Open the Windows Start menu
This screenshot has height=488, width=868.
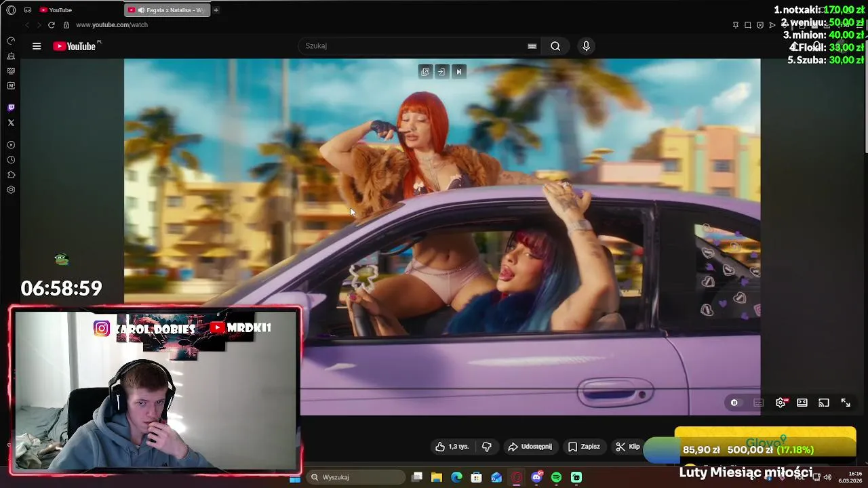(295, 478)
